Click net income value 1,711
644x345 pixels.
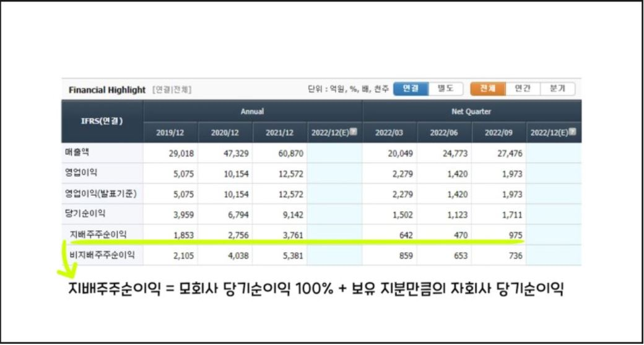[x=512, y=215]
